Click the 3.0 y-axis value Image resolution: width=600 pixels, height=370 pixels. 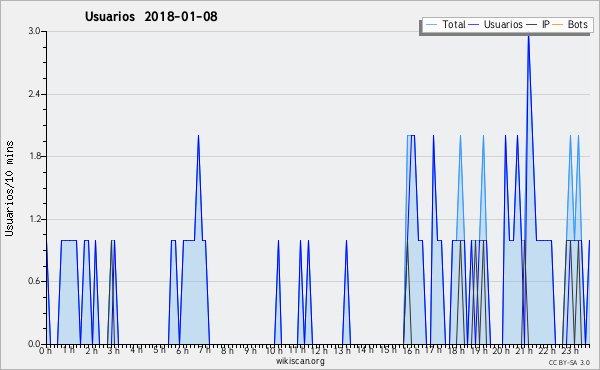point(34,31)
